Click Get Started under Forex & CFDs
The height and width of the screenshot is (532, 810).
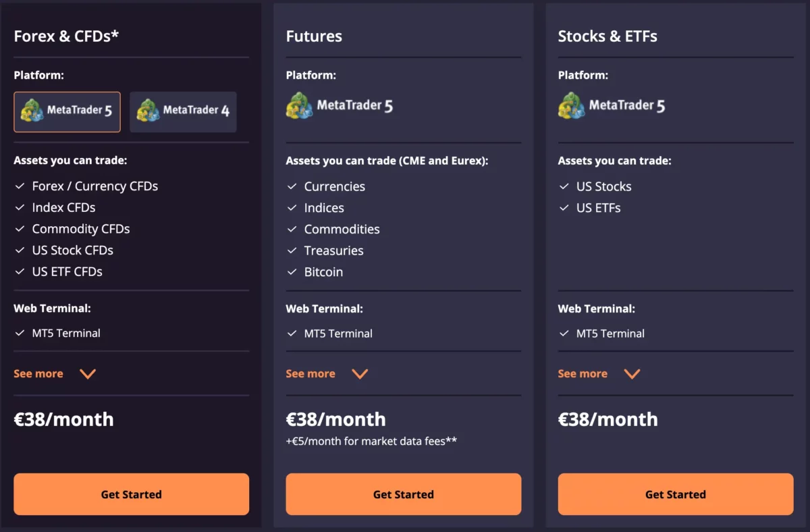131,494
